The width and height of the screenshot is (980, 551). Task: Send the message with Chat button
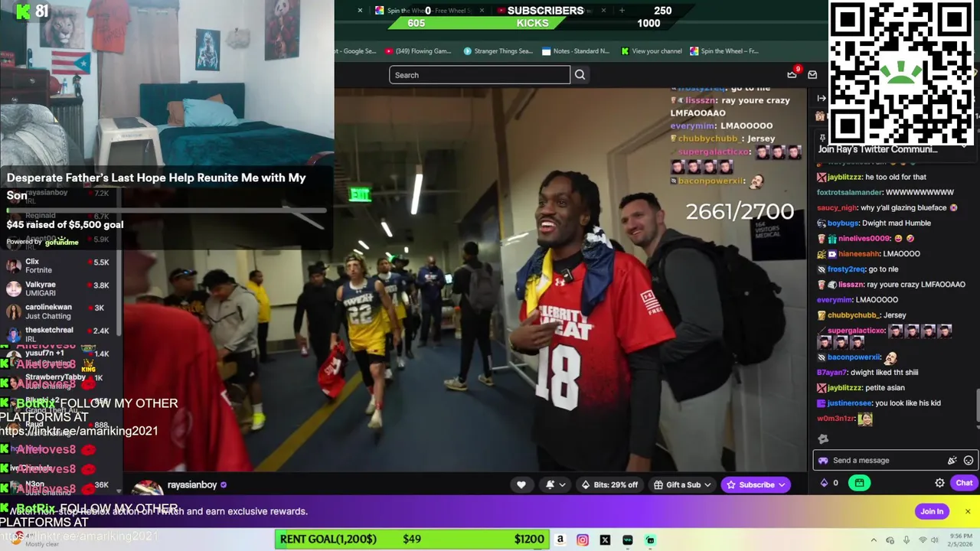click(963, 483)
